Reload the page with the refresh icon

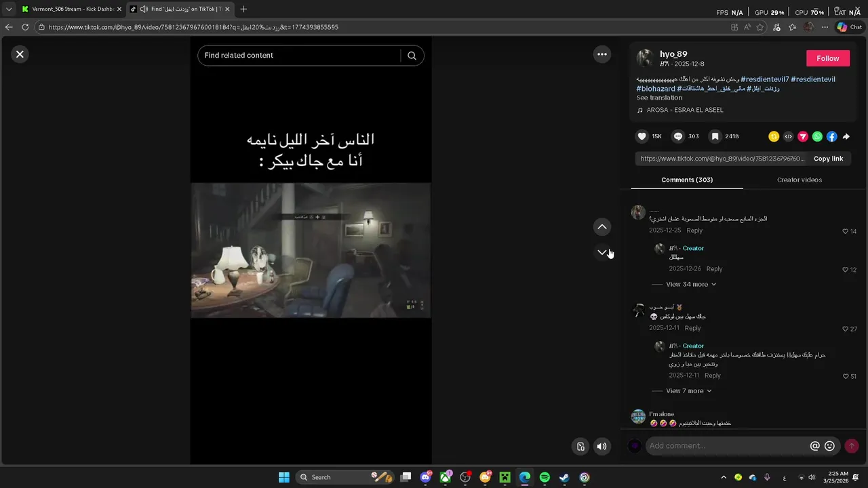click(x=25, y=27)
